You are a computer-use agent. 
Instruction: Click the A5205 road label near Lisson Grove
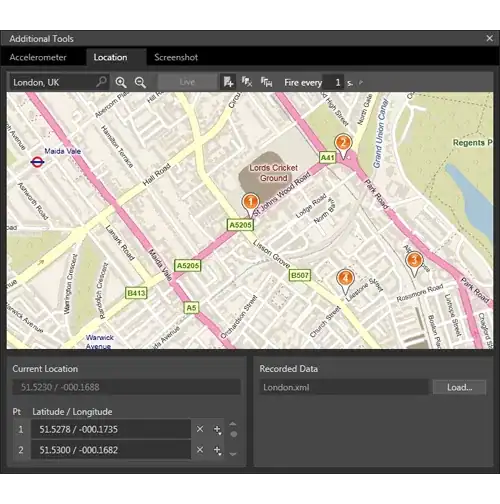point(240,225)
